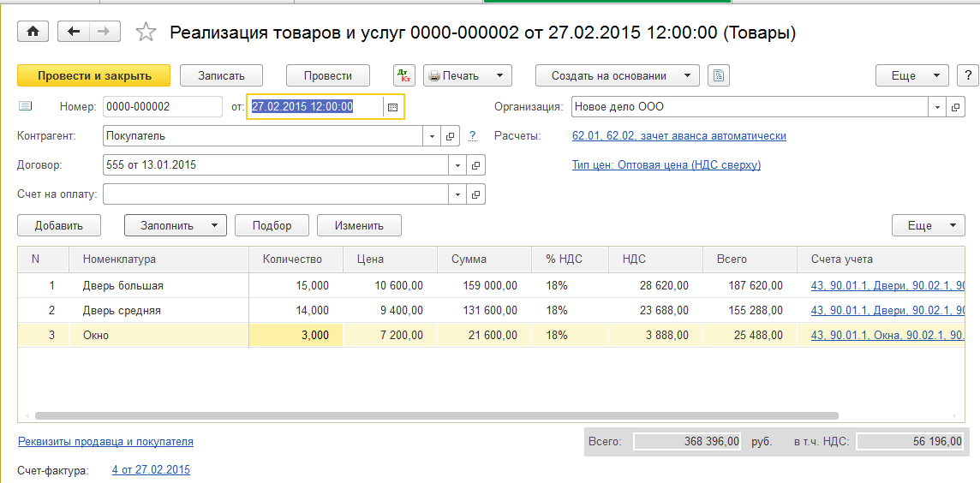Image resolution: width=980 pixels, height=483 pixels.
Task: Click the Количество column header
Action: 296,259
